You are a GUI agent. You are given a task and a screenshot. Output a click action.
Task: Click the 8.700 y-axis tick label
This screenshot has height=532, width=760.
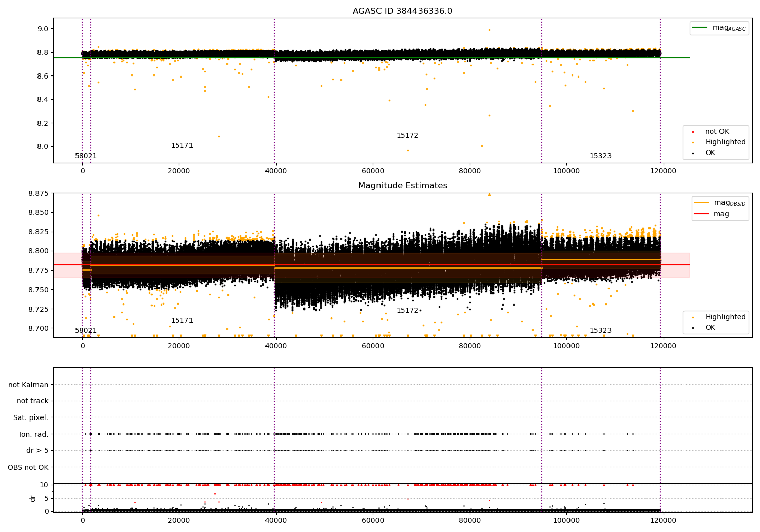[39, 328]
